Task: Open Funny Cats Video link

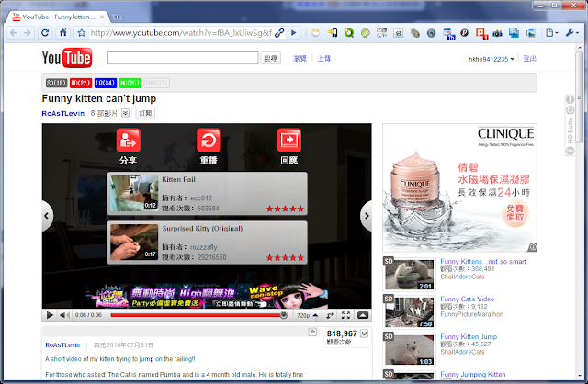Action: click(468, 299)
